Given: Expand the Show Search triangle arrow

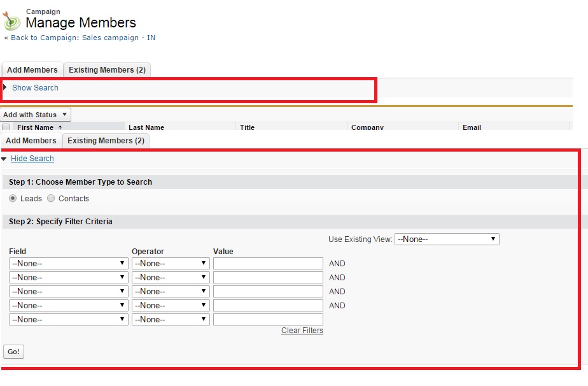Looking at the screenshot, I should pyautogui.click(x=5, y=87).
